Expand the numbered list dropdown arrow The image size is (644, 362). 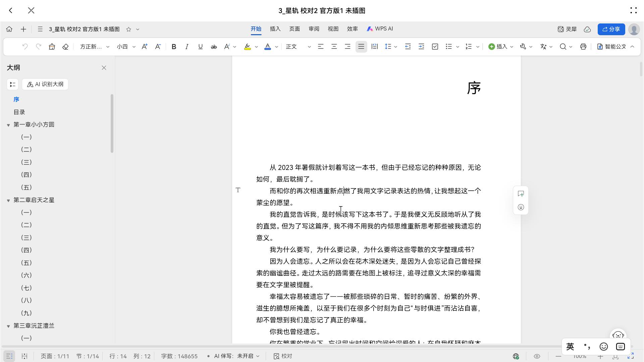point(478,47)
